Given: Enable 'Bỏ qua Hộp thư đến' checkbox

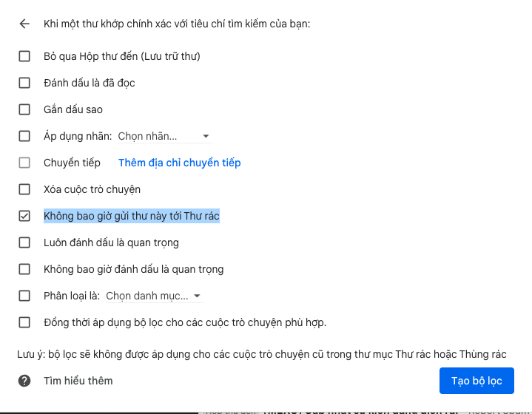Looking at the screenshot, I should [24, 56].
